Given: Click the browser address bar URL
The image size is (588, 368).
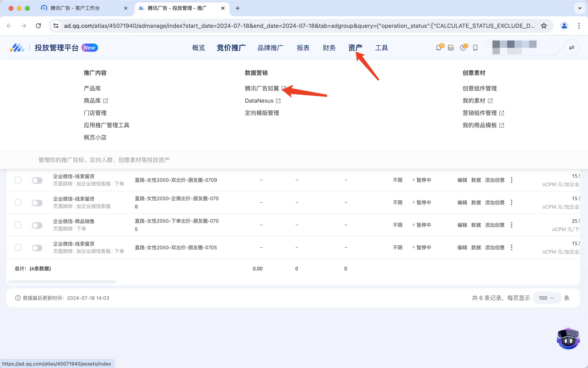Looking at the screenshot, I should click(299, 26).
